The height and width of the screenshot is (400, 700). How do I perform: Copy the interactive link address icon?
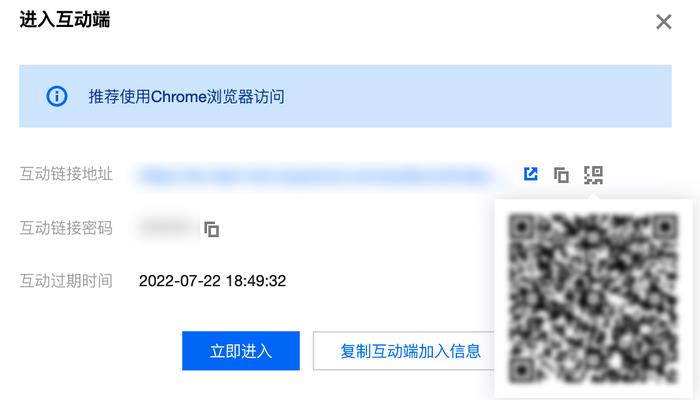pyautogui.click(x=561, y=175)
